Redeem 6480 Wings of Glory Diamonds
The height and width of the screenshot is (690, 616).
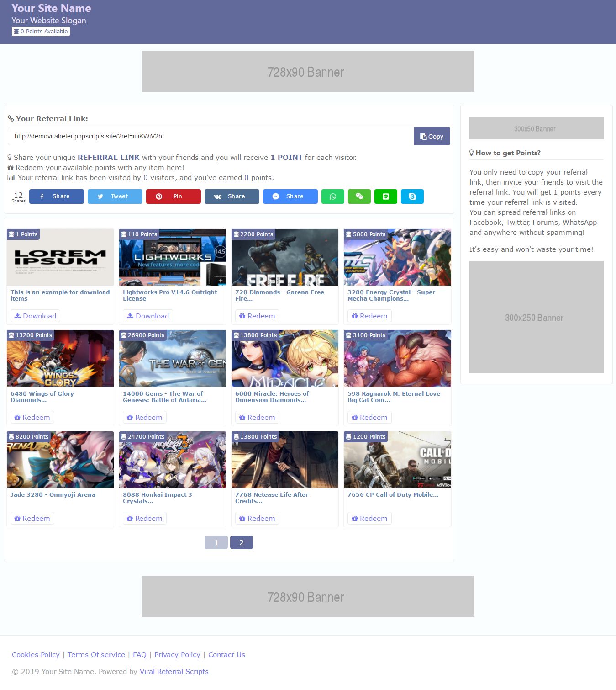32,417
